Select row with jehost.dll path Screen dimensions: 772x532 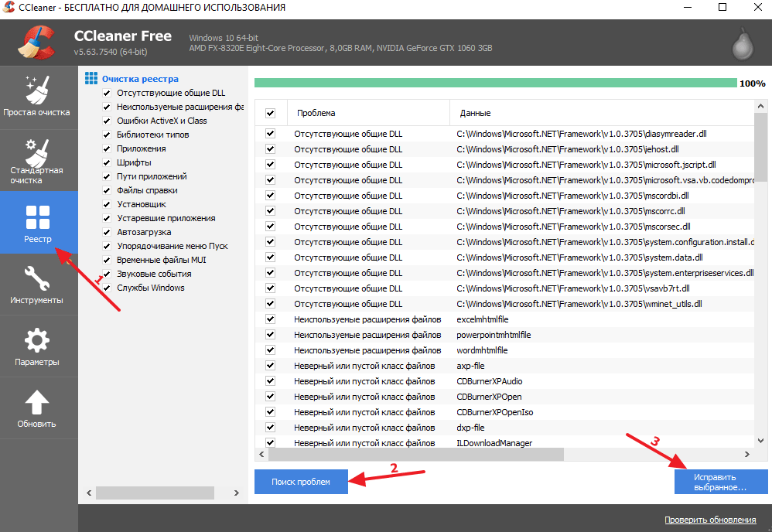(x=504, y=149)
